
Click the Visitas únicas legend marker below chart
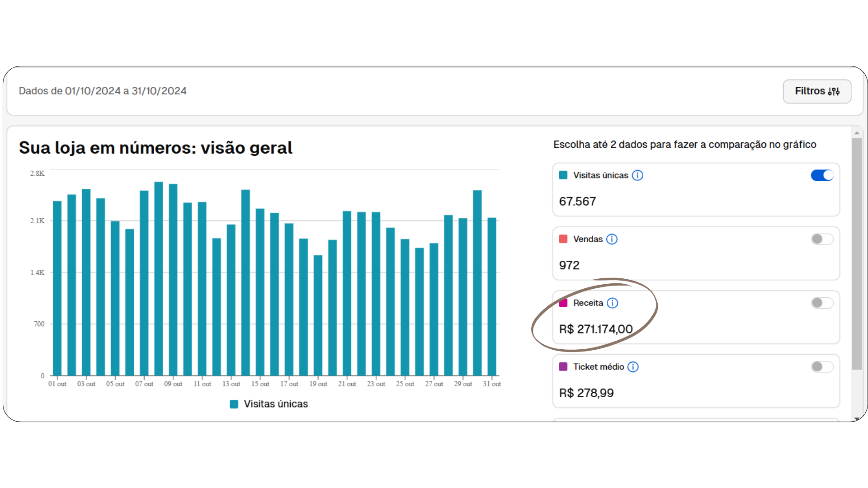point(234,404)
